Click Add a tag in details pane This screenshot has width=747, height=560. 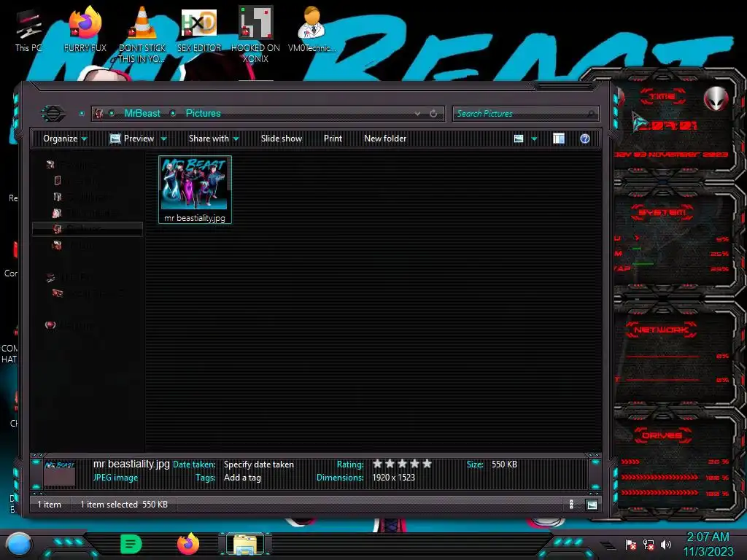(x=242, y=478)
